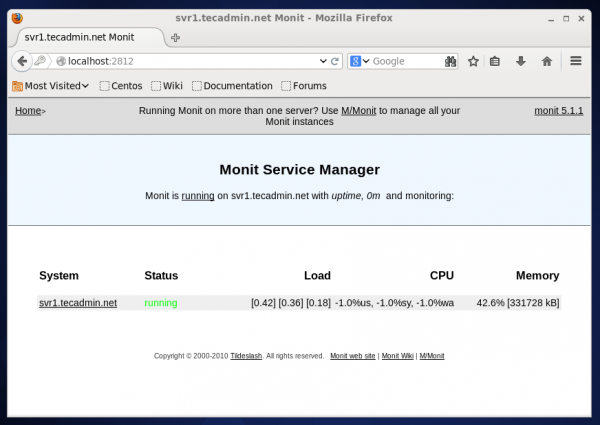This screenshot has height=425, width=600.
Task: Open the M/Monit link in the header
Action: (x=358, y=111)
